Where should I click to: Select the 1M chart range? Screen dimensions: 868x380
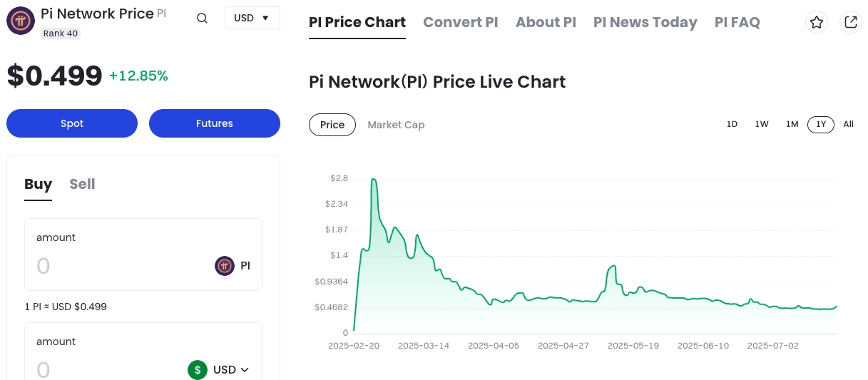[792, 124]
